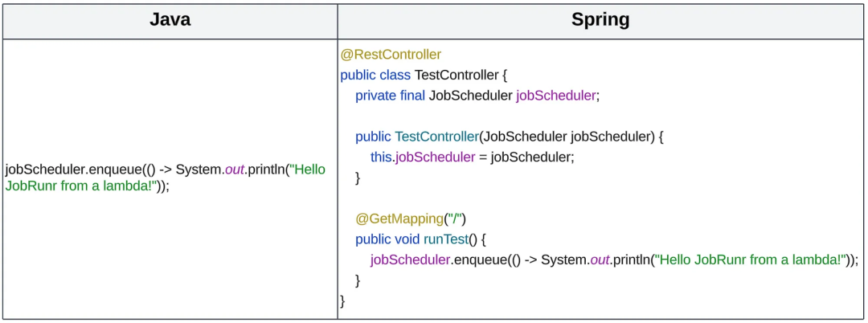
Task: Click the this.jobScheduler assignment line
Action: coord(473,157)
